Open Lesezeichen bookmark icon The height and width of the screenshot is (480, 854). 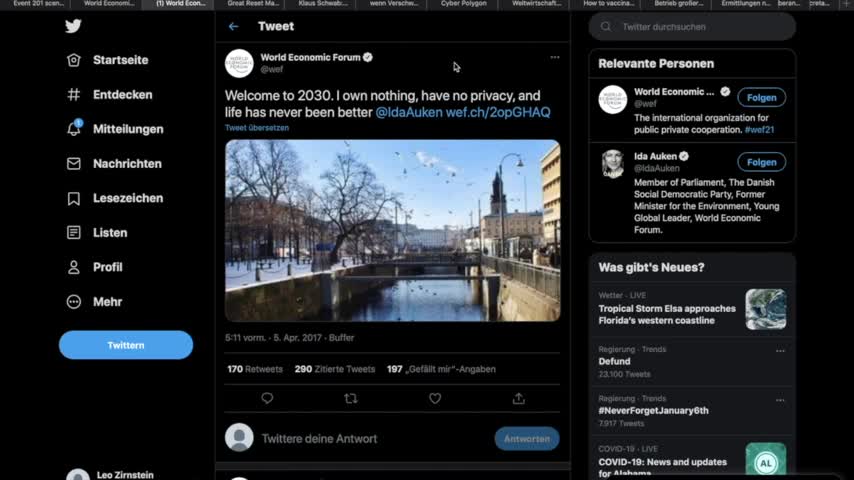click(x=74, y=198)
